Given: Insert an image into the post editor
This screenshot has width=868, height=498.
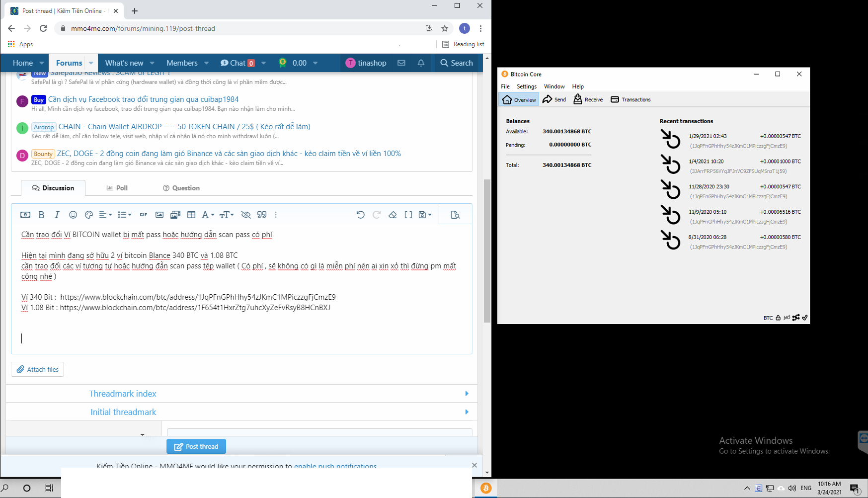Looking at the screenshot, I should [x=159, y=215].
